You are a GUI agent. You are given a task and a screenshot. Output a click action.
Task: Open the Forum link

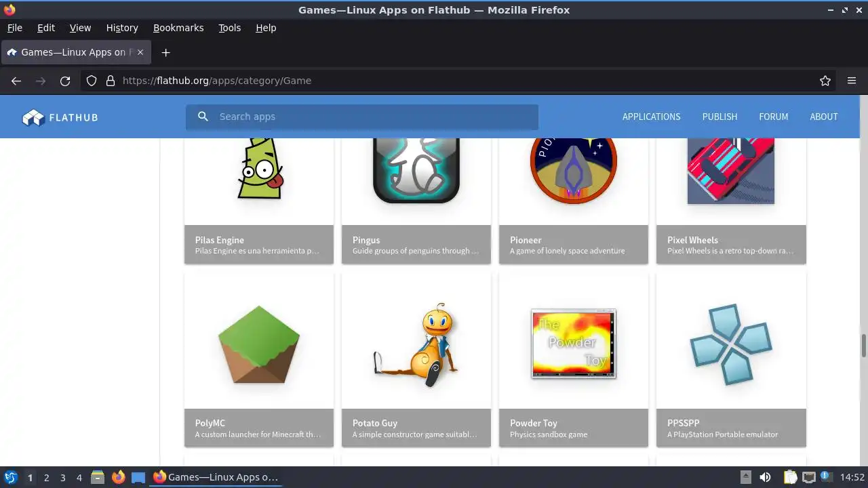coord(773,117)
